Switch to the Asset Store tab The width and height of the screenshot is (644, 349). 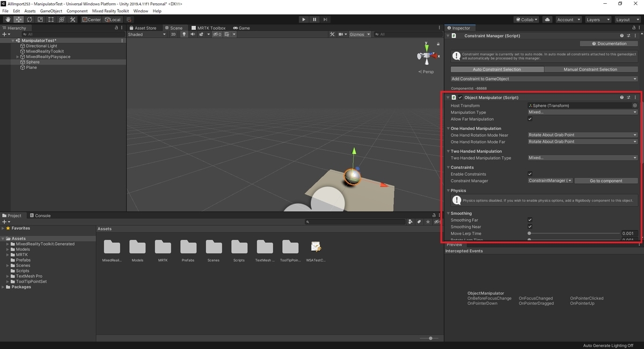coord(142,28)
